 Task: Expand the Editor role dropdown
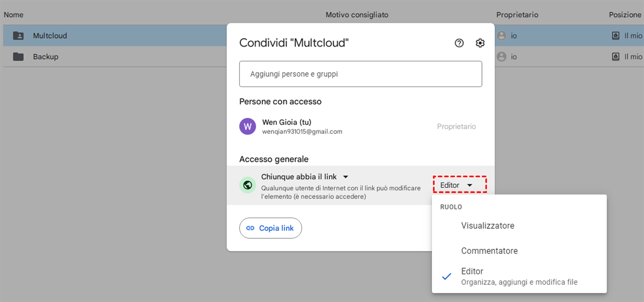pyautogui.click(x=459, y=185)
